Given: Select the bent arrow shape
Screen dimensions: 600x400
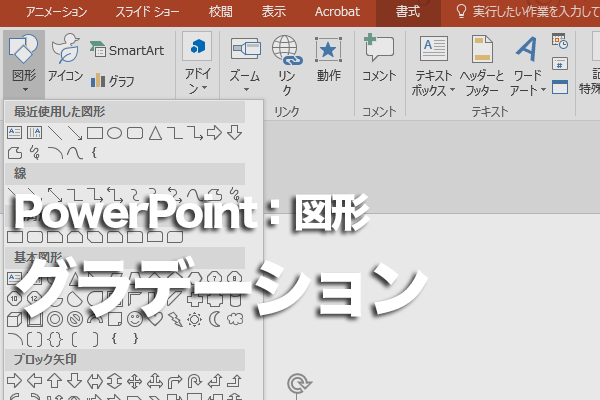Looking at the screenshot, I should (x=175, y=381).
